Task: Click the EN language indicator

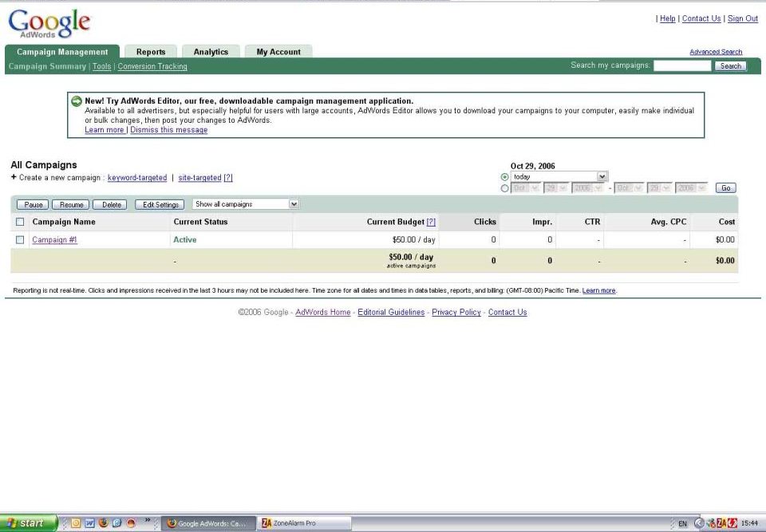Action: 682,524
